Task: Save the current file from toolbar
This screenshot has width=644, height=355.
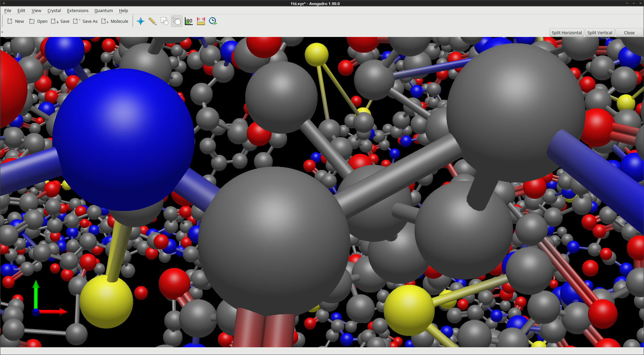Action: (x=60, y=21)
